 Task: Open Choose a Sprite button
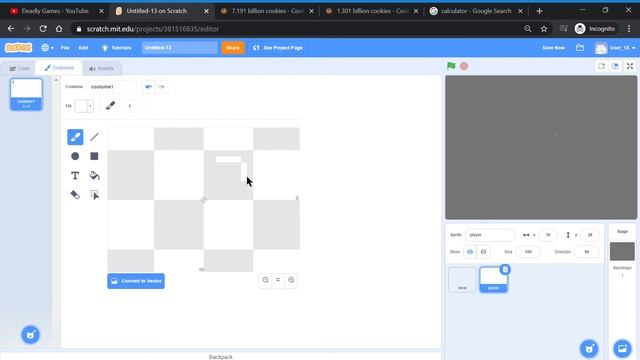[589, 349]
